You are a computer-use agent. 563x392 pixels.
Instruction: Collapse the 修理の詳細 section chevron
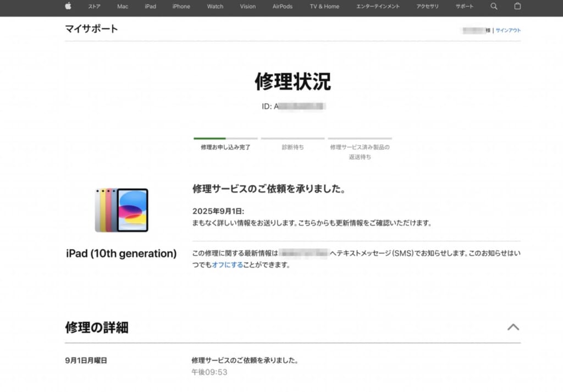click(513, 327)
